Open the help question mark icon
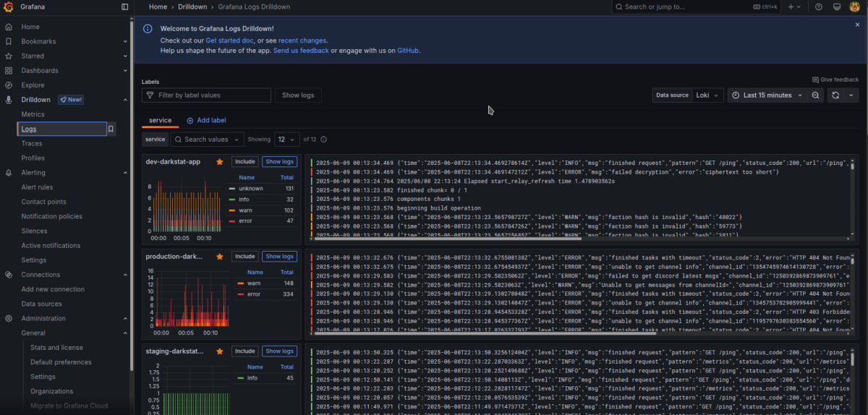Viewport: 868px width, 415px height. 819,7
